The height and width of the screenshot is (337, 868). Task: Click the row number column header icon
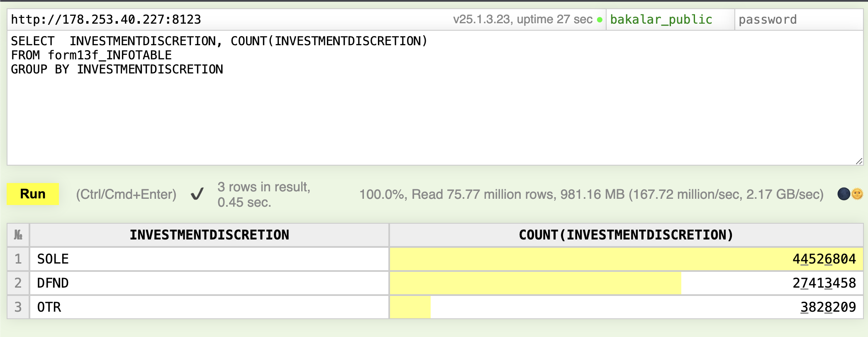[18, 235]
